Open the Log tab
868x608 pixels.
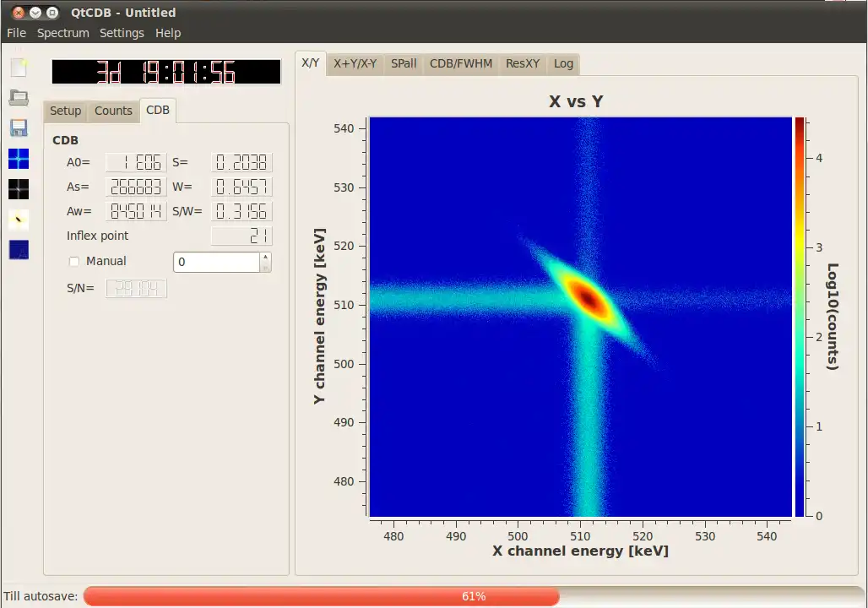(563, 63)
